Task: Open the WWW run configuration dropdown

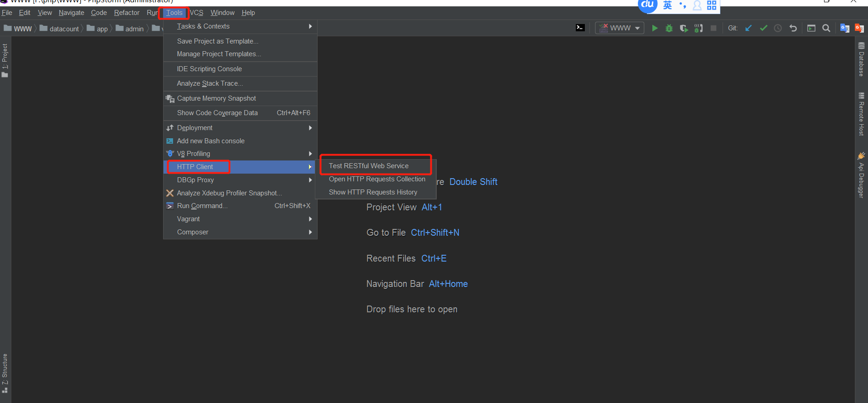Action: pos(620,28)
